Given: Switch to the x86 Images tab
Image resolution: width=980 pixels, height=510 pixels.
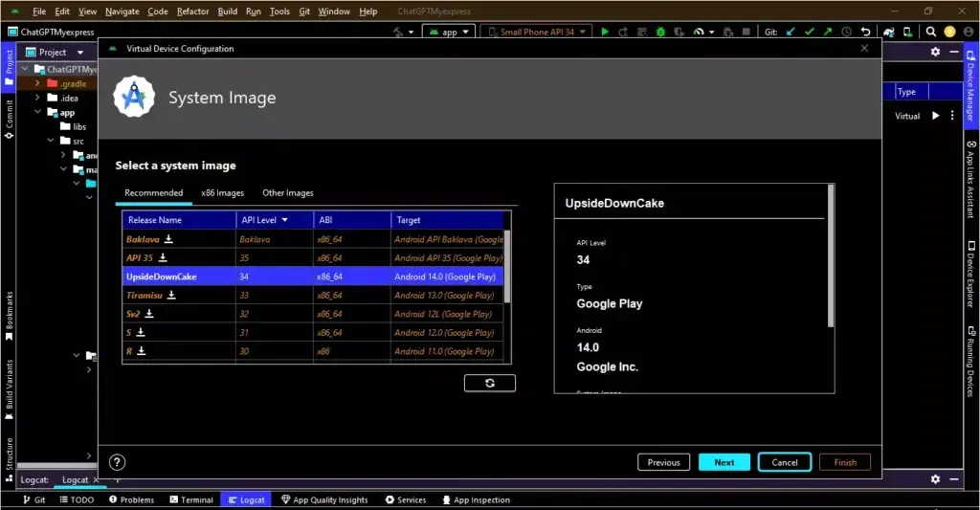Looking at the screenshot, I should [222, 193].
